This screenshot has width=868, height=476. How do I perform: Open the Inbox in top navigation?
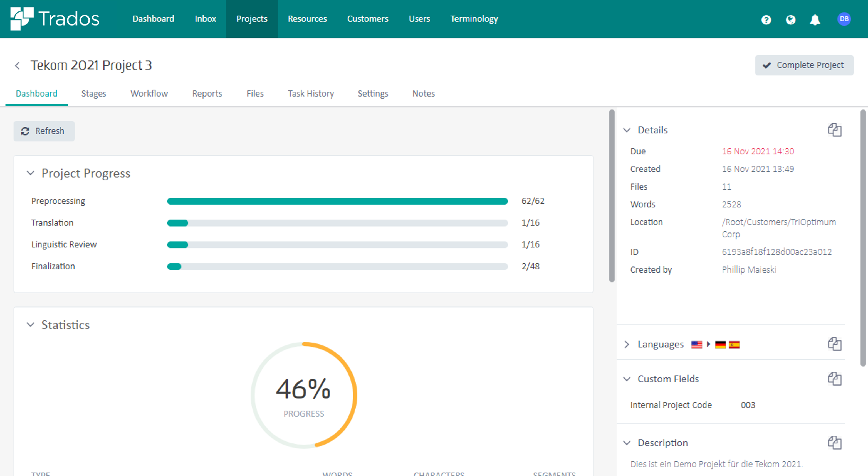pos(205,19)
